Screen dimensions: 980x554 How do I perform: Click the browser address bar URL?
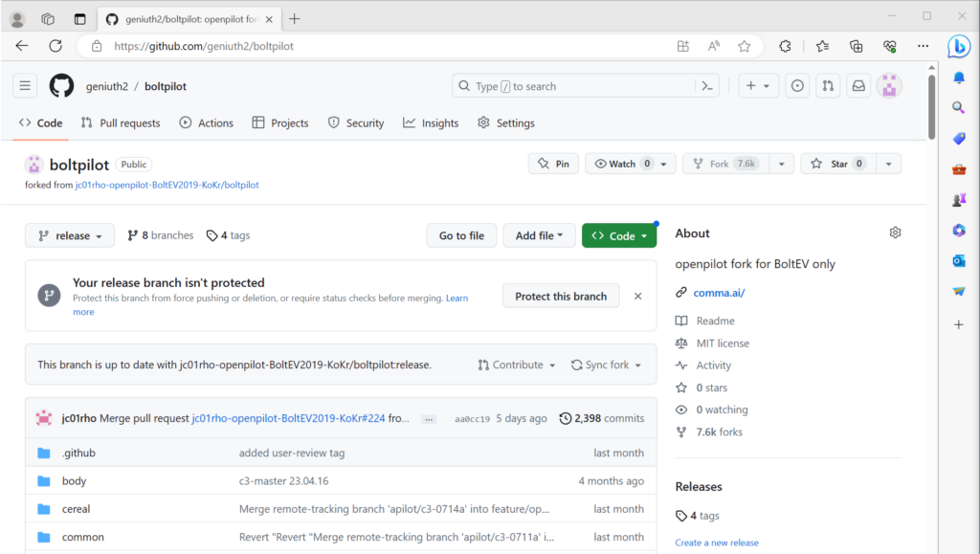point(204,46)
